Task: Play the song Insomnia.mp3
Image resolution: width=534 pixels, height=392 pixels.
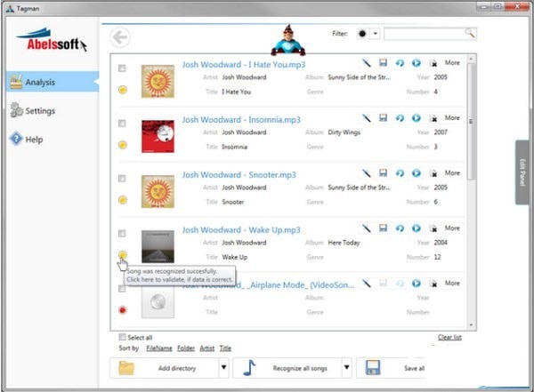Action: point(417,118)
